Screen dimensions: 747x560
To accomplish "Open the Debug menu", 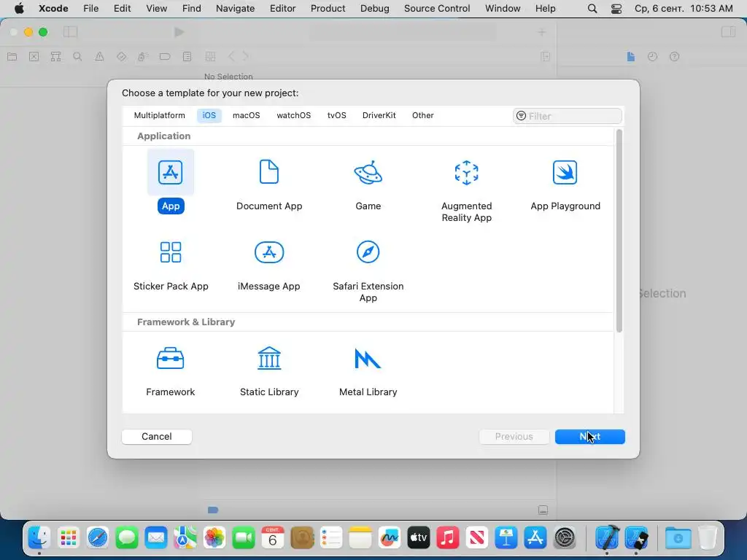I will click(374, 9).
